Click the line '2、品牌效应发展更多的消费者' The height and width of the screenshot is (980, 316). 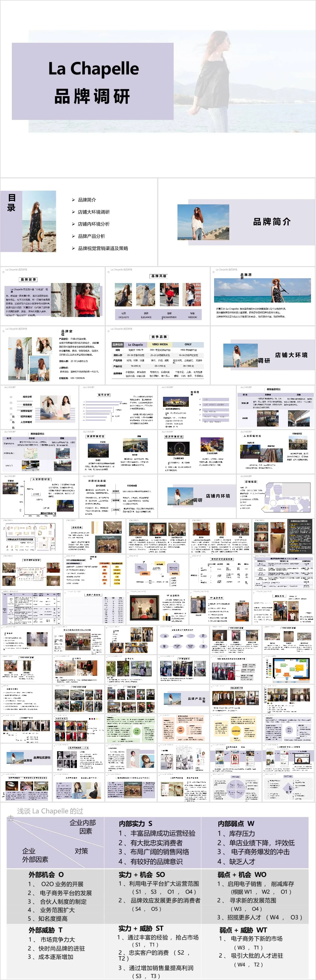coord(159,900)
